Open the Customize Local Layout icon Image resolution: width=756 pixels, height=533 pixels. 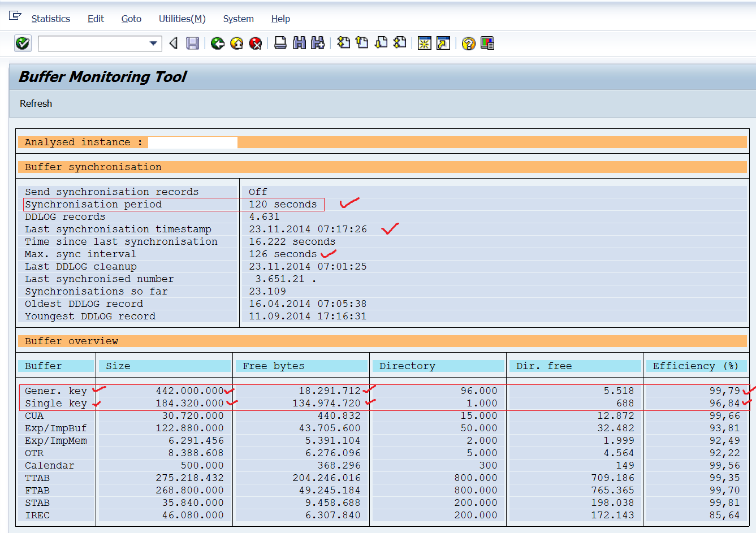[487, 43]
